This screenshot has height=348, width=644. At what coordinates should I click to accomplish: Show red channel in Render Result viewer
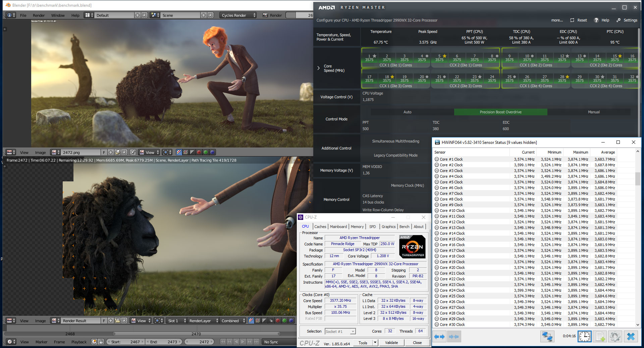tap(278, 321)
